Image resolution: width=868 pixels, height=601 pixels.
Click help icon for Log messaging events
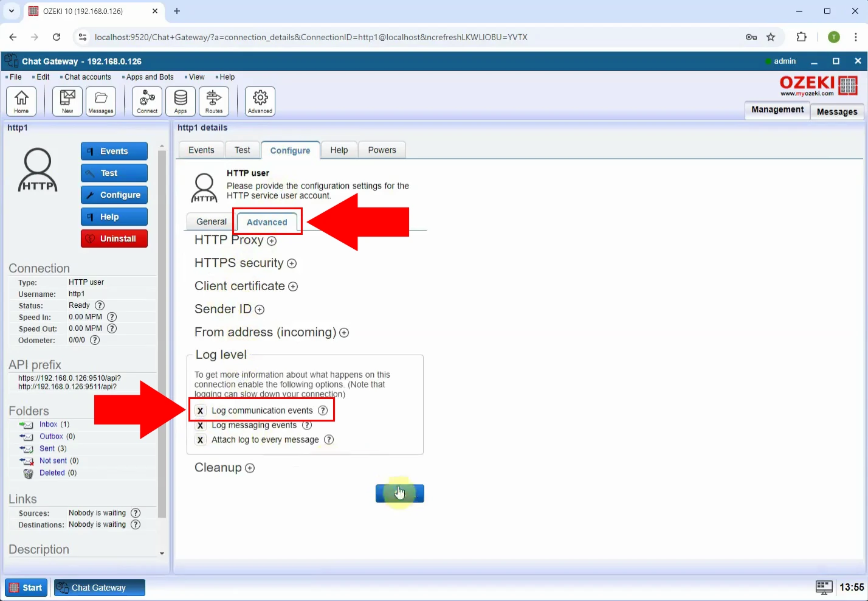coord(307,425)
